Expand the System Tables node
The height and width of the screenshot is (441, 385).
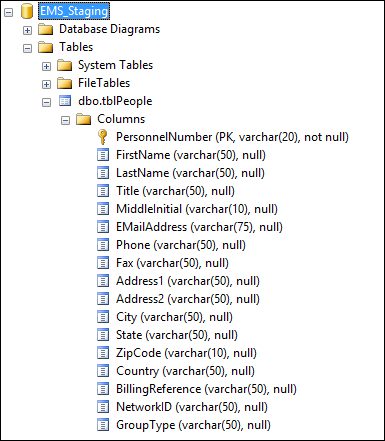pyautogui.click(x=46, y=66)
